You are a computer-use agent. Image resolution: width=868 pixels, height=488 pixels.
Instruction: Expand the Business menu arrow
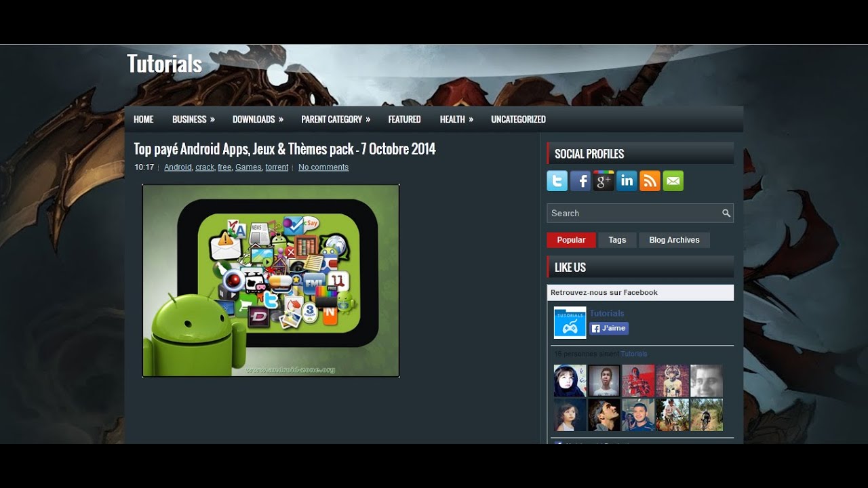(x=212, y=119)
